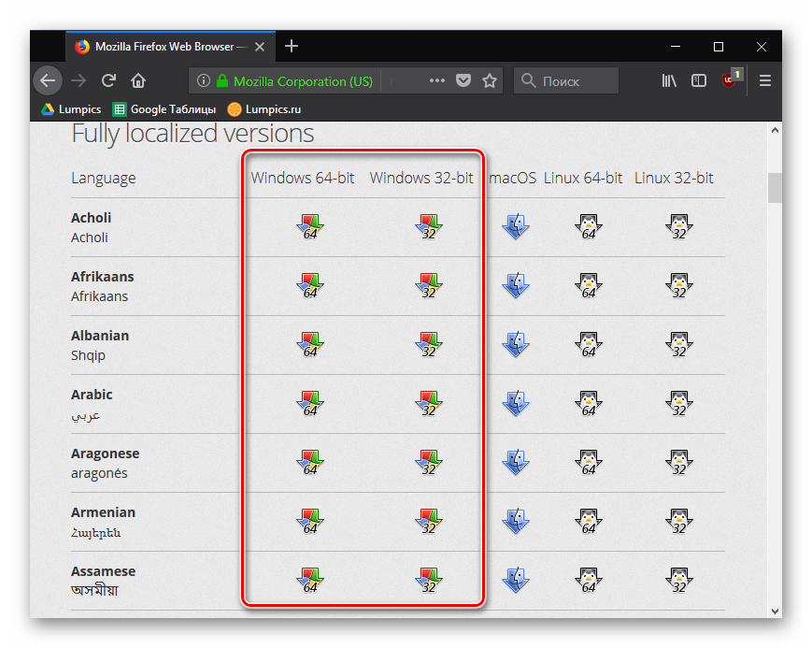Open the uBlock extension icon
The height and width of the screenshot is (648, 812).
730,80
